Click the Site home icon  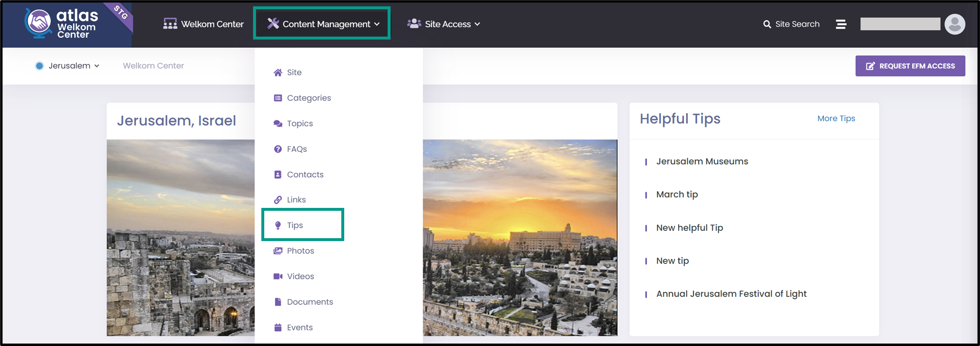click(278, 72)
